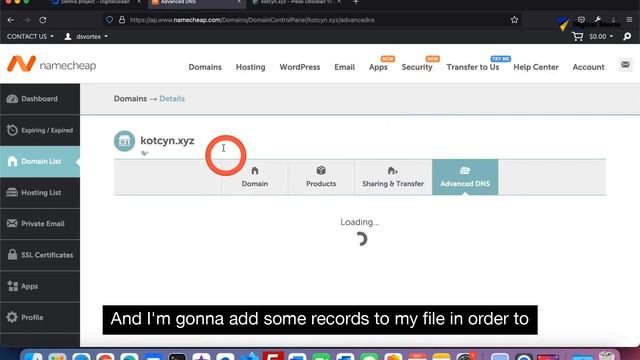Open Expiring / Expired sidebar item
This screenshot has width=640, height=360.
tap(40, 130)
